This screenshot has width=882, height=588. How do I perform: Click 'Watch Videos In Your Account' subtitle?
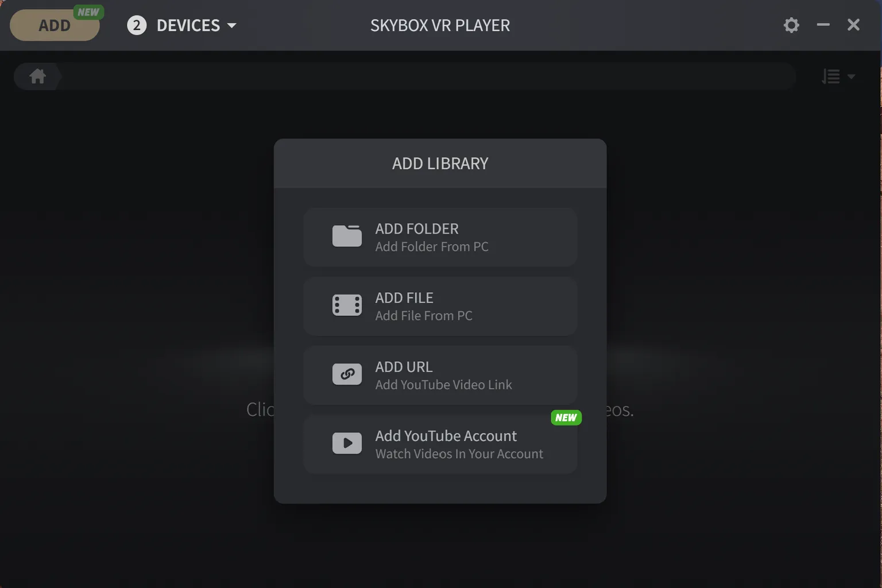459,454
